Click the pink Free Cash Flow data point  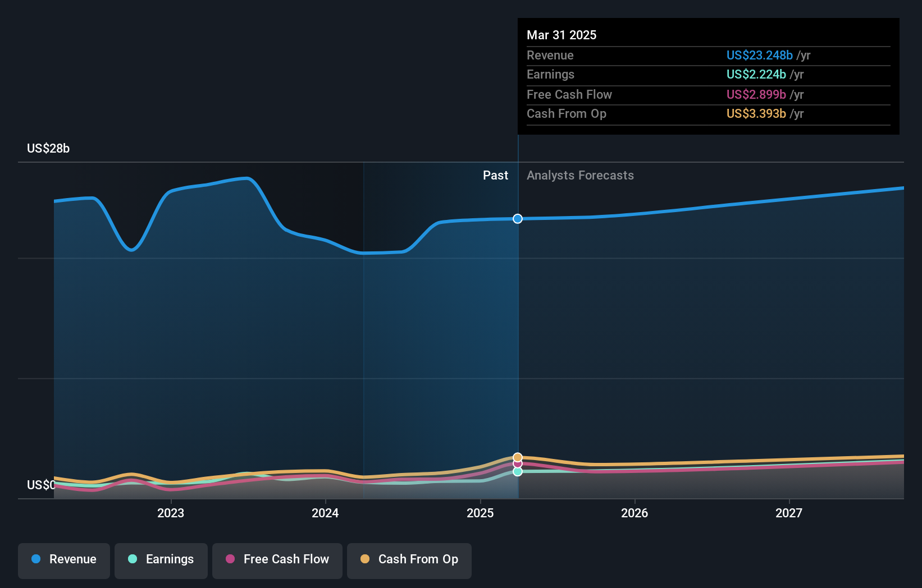click(x=518, y=464)
